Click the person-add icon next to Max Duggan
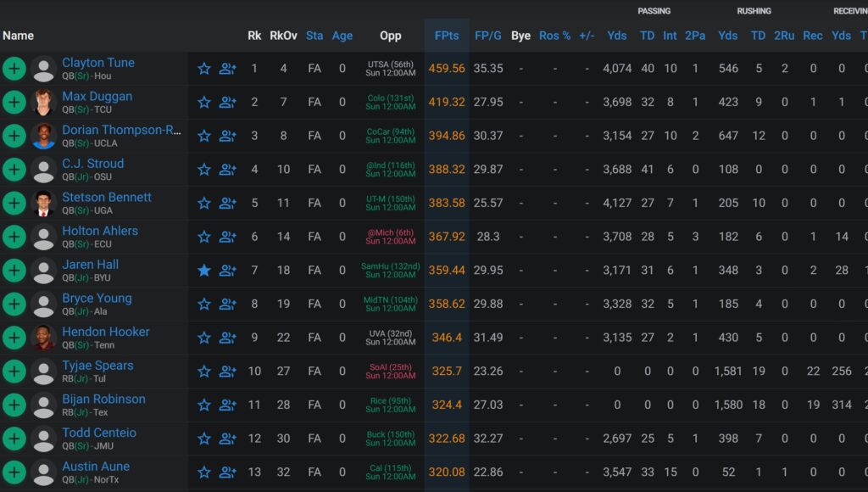This screenshot has height=492, width=868. point(227,102)
